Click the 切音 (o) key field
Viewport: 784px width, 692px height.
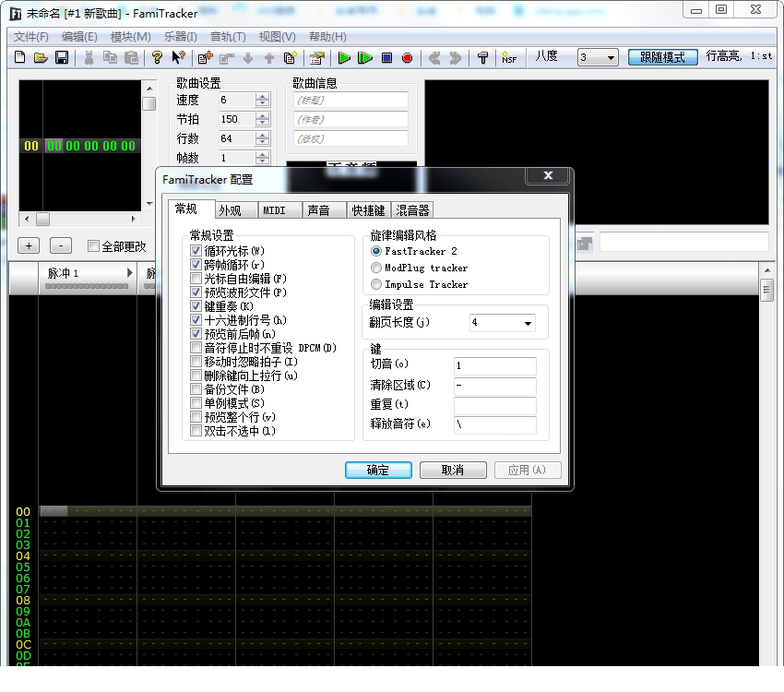click(495, 365)
